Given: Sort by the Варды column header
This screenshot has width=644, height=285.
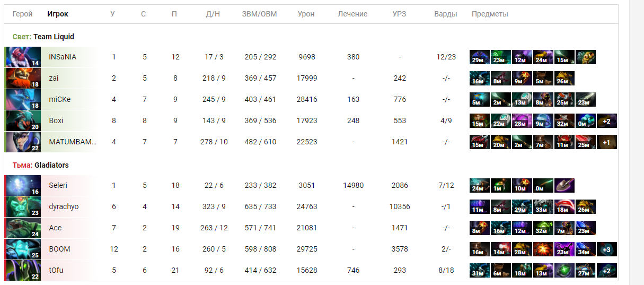Looking at the screenshot, I should click(x=445, y=14).
